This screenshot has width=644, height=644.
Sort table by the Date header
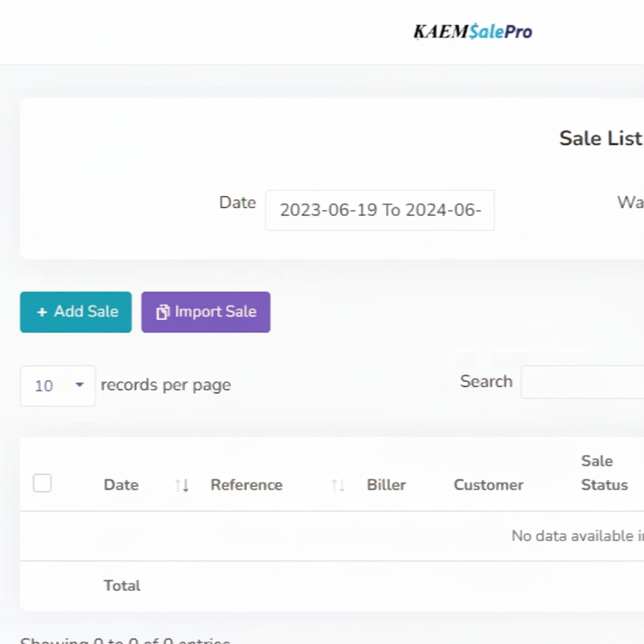pos(121,485)
